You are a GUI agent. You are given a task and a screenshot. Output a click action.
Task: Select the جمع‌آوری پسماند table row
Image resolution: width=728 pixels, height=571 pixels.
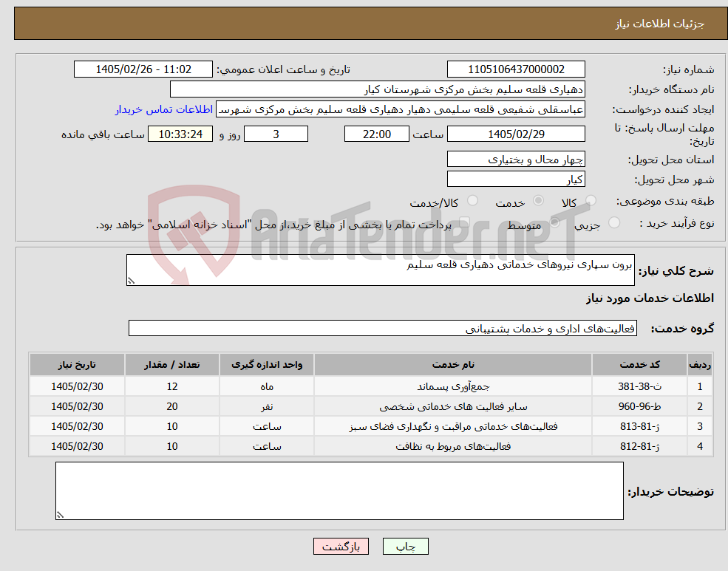click(370, 386)
